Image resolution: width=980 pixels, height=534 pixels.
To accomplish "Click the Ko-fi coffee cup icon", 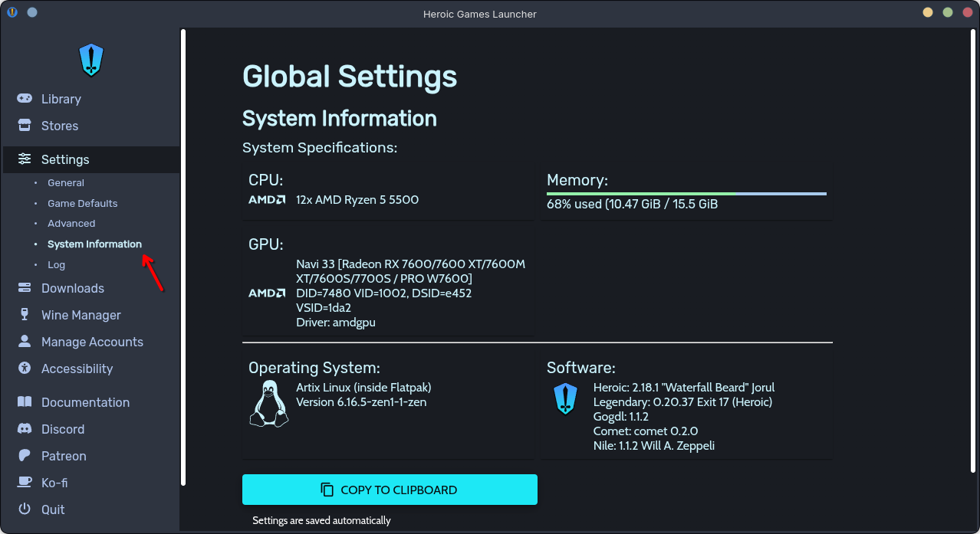I will coord(25,483).
